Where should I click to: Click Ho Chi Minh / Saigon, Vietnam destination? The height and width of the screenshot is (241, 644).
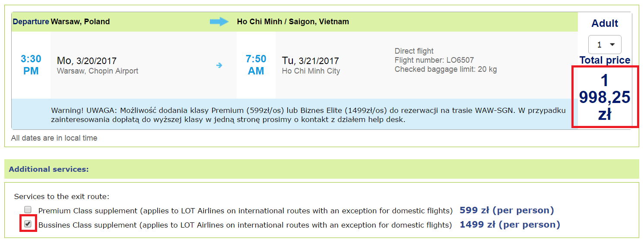tap(293, 22)
